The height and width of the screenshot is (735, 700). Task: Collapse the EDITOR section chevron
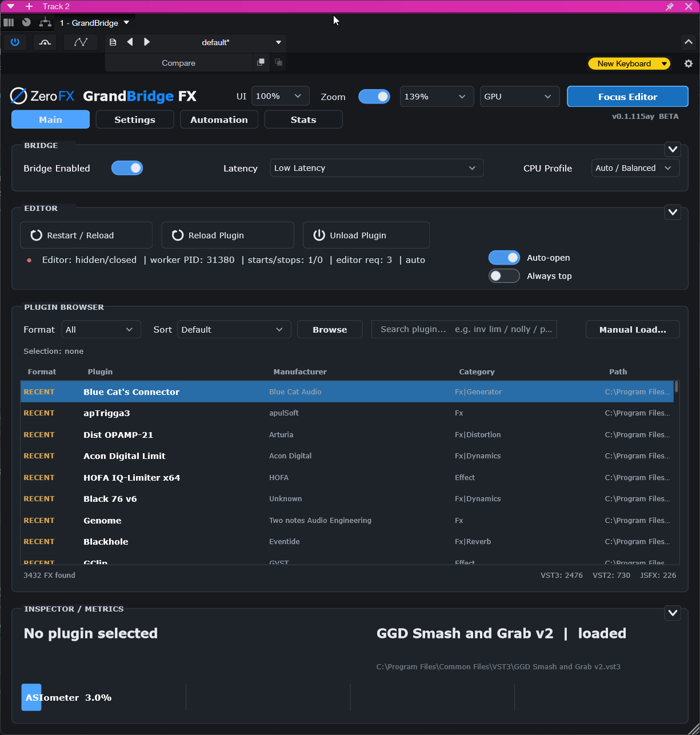[x=673, y=212]
